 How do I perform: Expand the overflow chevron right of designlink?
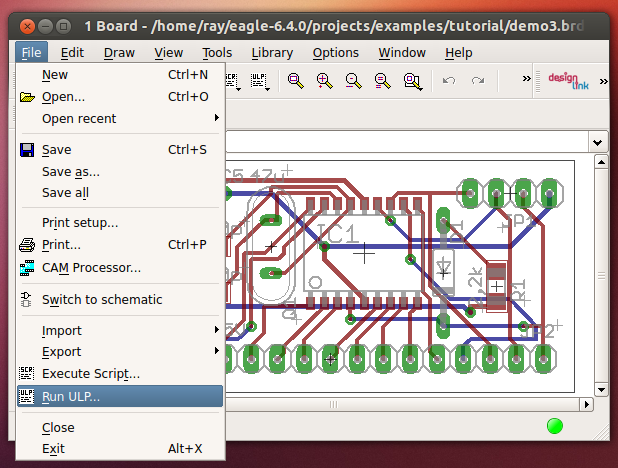pyautogui.click(x=603, y=81)
